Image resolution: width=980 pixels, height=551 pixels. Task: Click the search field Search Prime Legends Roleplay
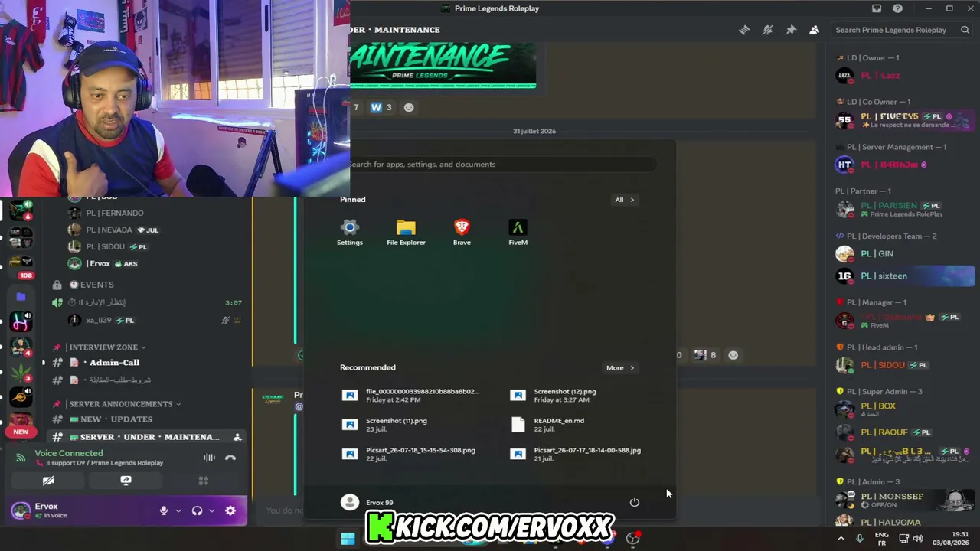click(x=902, y=30)
